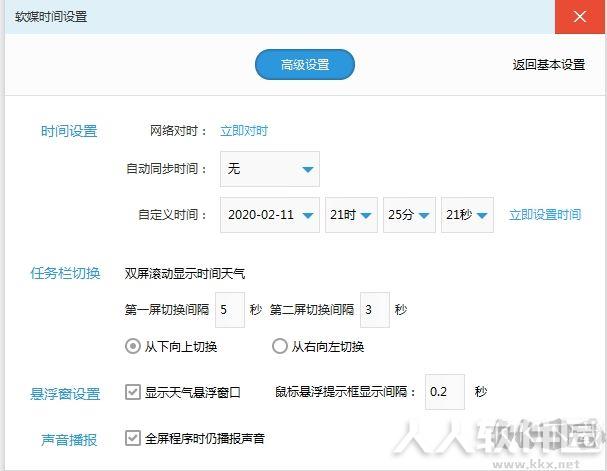Image resolution: width=607 pixels, height=471 pixels.
Task: Click the 高级设置 button
Action: (305, 65)
